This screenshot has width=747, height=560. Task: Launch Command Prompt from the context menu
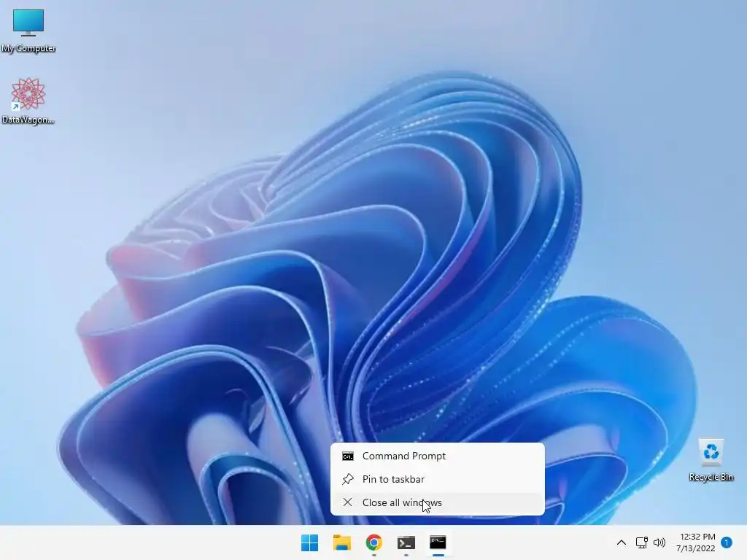click(x=438, y=456)
